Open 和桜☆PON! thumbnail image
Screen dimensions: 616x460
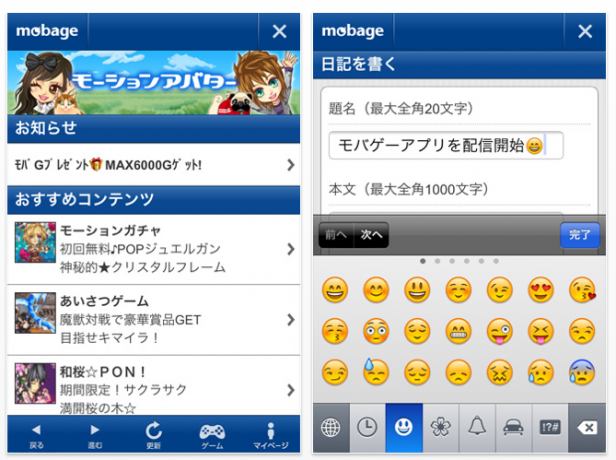pyautogui.click(x=35, y=383)
